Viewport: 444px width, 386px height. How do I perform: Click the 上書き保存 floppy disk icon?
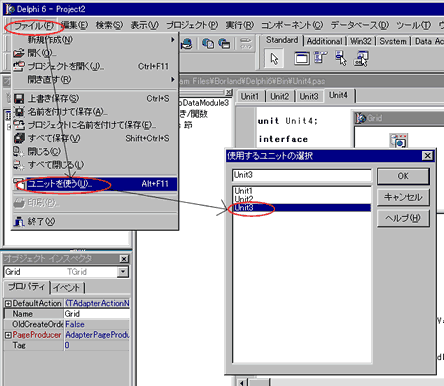19,99
